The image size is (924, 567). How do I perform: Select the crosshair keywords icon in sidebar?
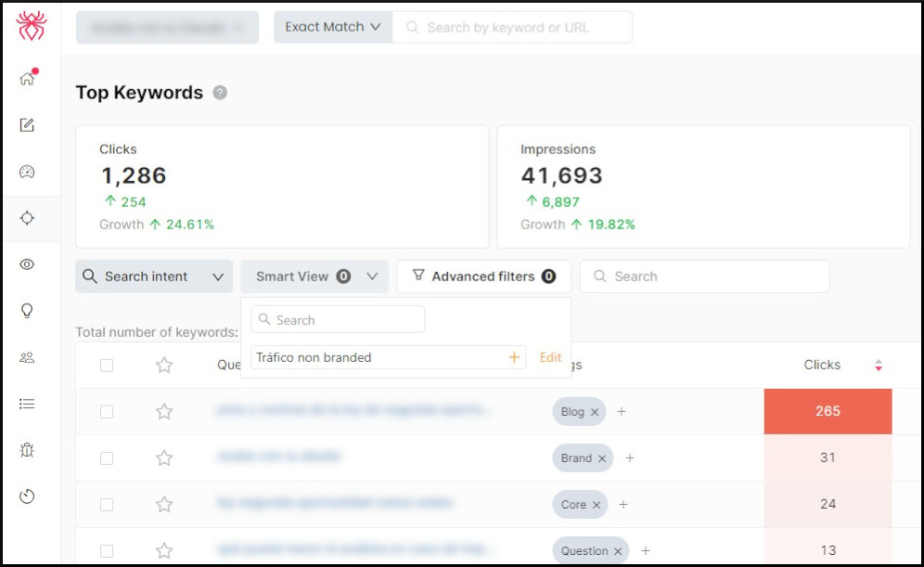(x=28, y=218)
